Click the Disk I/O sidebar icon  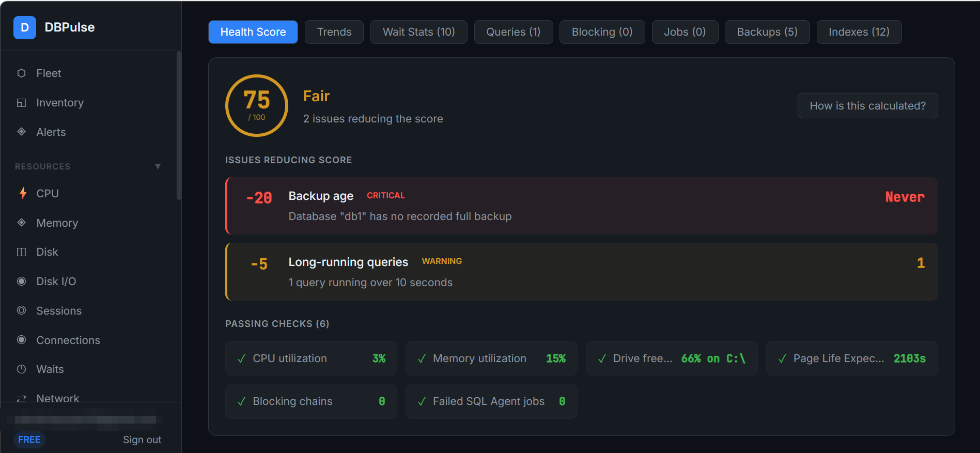[21, 282]
